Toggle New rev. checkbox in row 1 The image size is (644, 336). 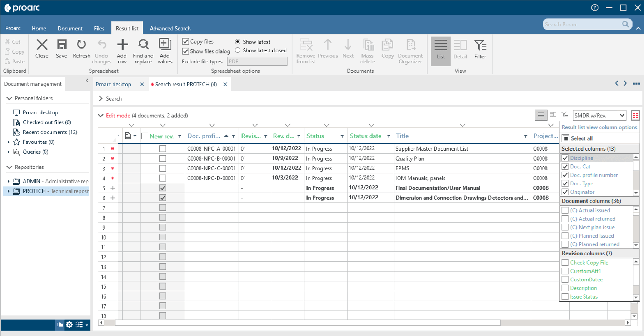click(x=163, y=148)
